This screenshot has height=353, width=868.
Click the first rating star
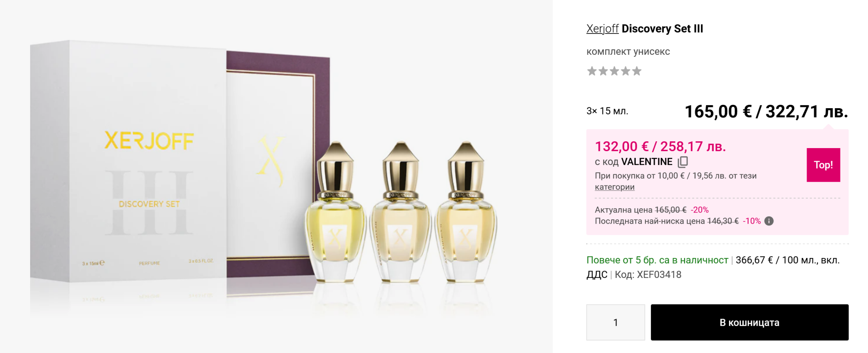pyautogui.click(x=592, y=71)
